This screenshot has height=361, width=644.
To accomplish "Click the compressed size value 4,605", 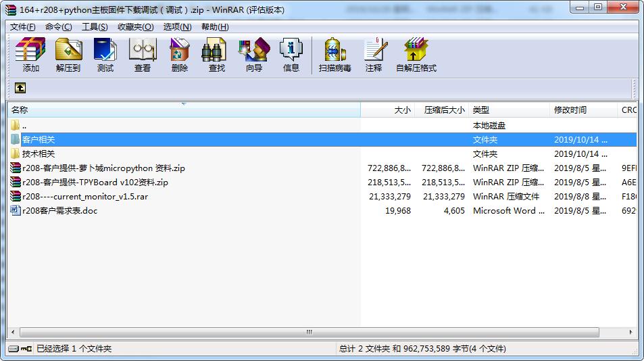I will point(454,211).
